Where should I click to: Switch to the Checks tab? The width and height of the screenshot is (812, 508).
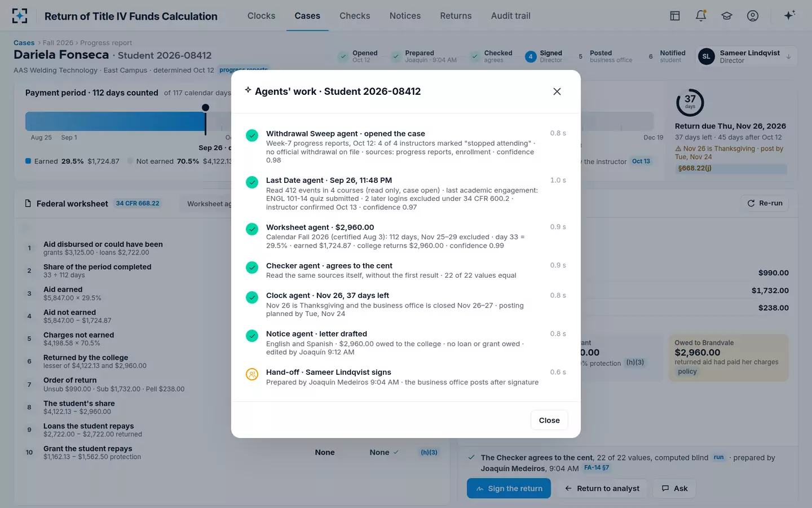pos(355,16)
